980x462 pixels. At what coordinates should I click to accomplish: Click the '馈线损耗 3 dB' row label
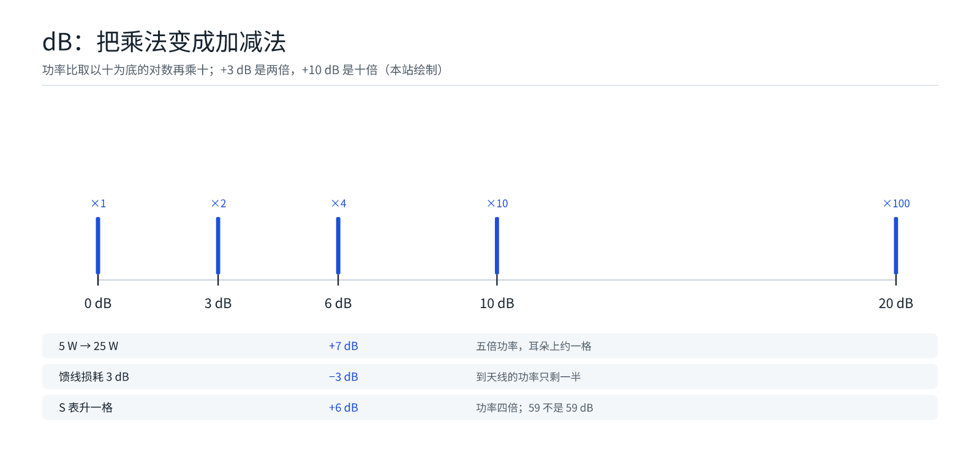click(94, 377)
